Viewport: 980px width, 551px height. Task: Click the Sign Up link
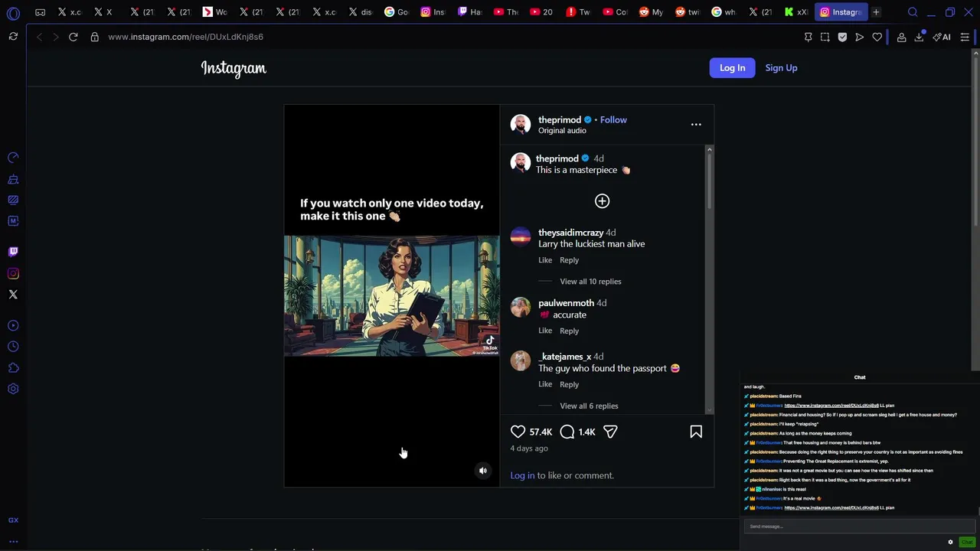781,68
